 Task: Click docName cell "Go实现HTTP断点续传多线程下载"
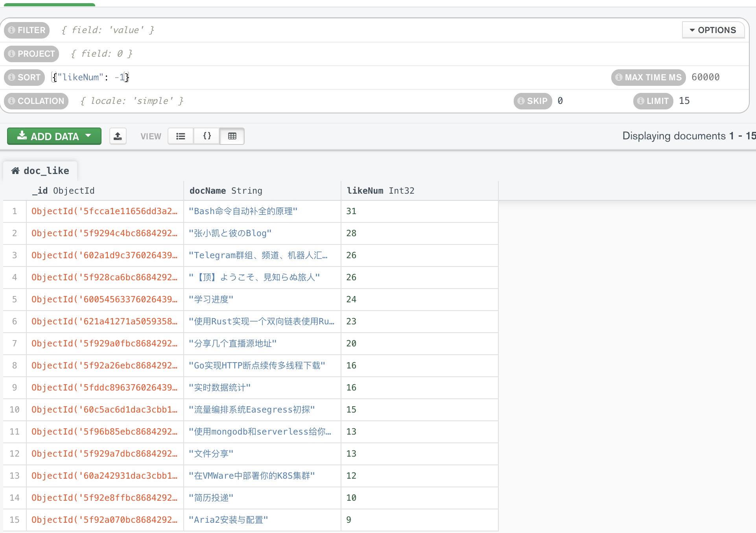click(x=262, y=366)
